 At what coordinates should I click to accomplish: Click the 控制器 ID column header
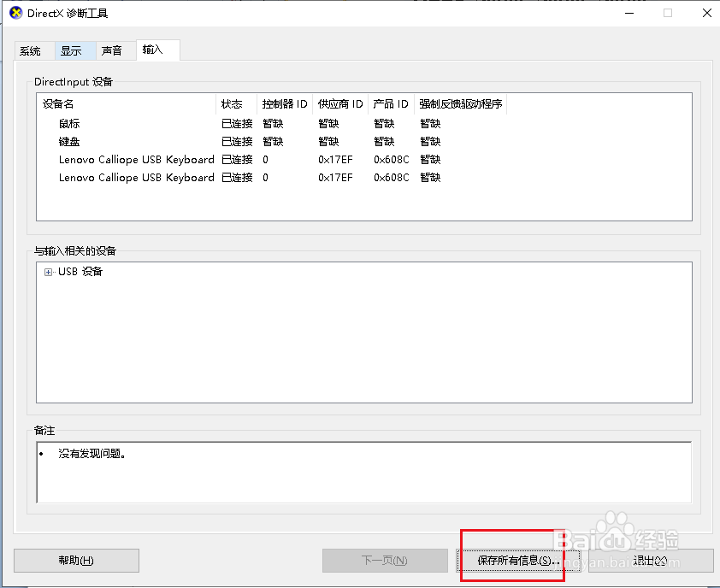(x=284, y=103)
